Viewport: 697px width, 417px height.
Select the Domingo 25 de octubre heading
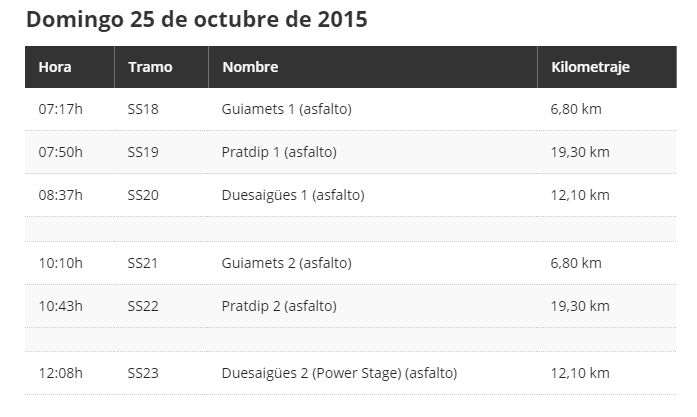click(x=197, y=19)
